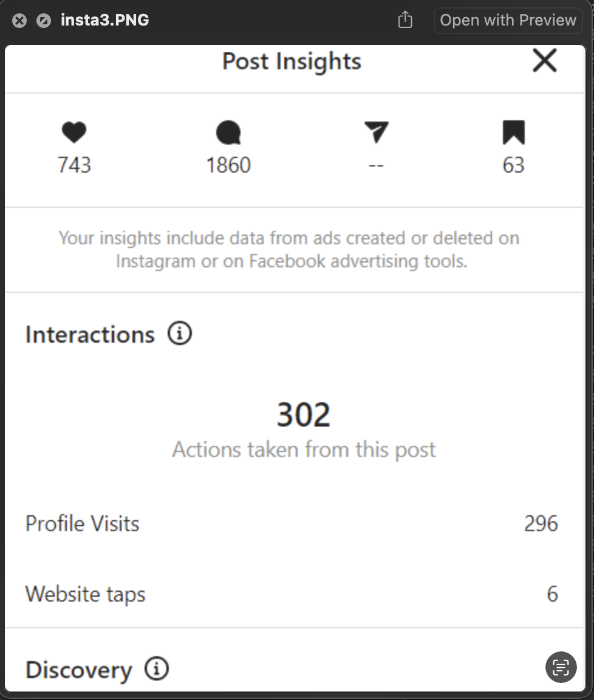Viewport: 594px width, 700px height.
Task: Close the Post Insights panel
Action: [x=544, y=61]
